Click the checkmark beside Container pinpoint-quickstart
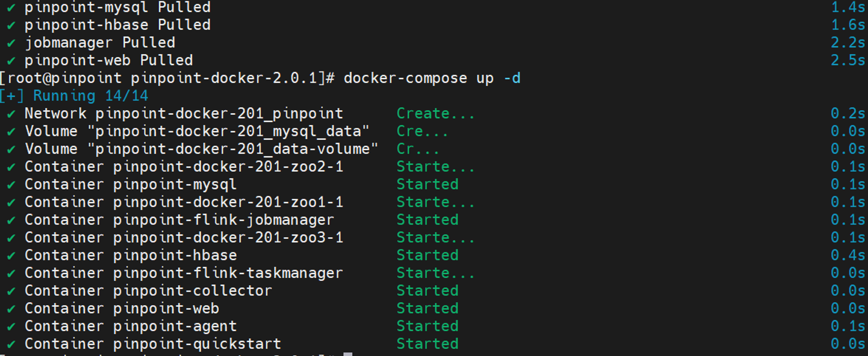Viewport: 868px width, 356px height. pos(11,345)
